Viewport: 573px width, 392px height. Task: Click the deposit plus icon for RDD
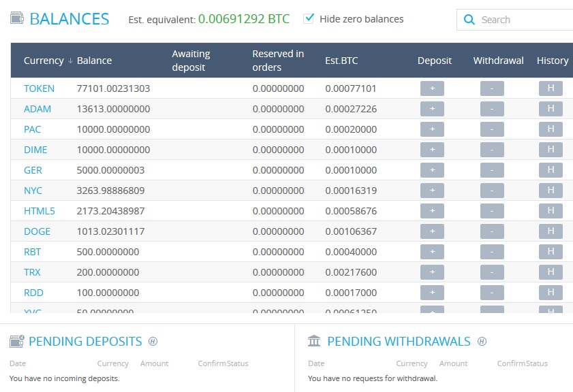[x=432, y=293]
